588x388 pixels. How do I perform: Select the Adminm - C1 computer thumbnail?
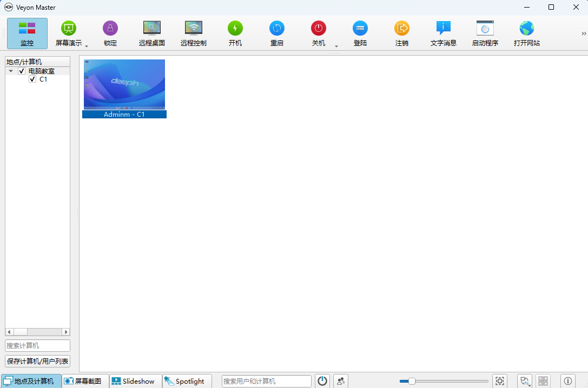[x=124, y=89]
